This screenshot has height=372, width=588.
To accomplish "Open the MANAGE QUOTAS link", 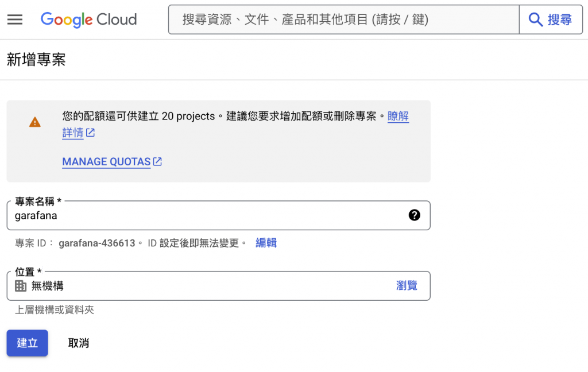I will (106, 162).
